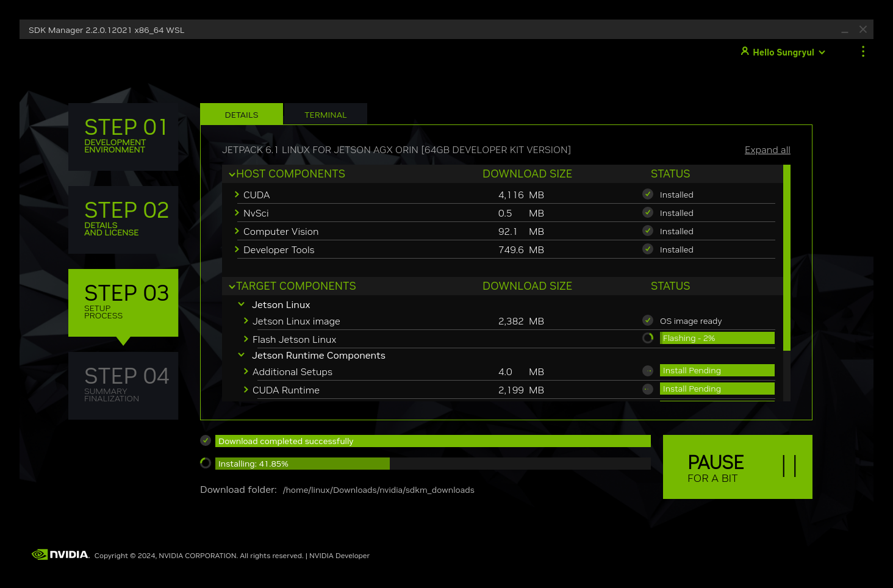Viewport: 893px width, 588px height.
Task: Click the Additional Setups Install Pending status
Action: pos(717,370)
